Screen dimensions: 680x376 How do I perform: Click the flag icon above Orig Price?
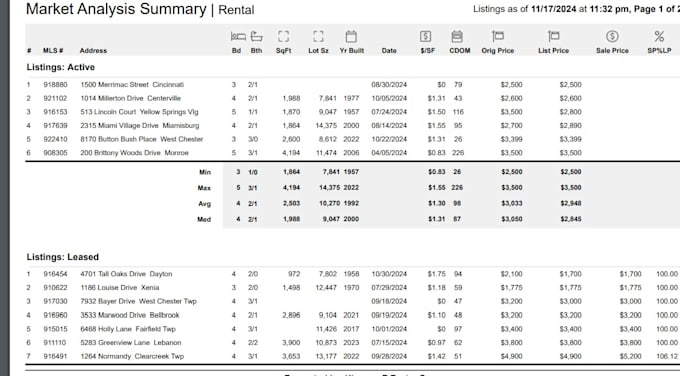click(498, 36)
